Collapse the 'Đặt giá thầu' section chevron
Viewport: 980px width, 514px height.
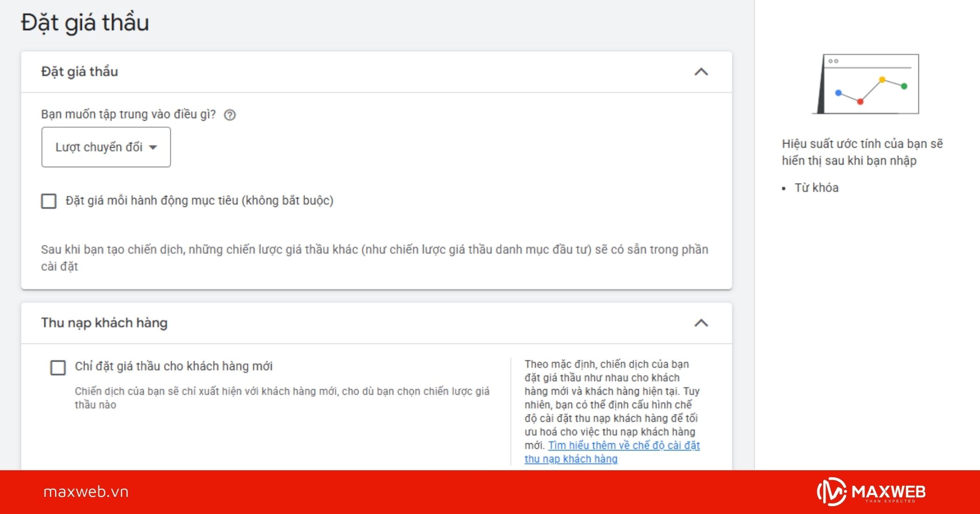coord(701,72)
